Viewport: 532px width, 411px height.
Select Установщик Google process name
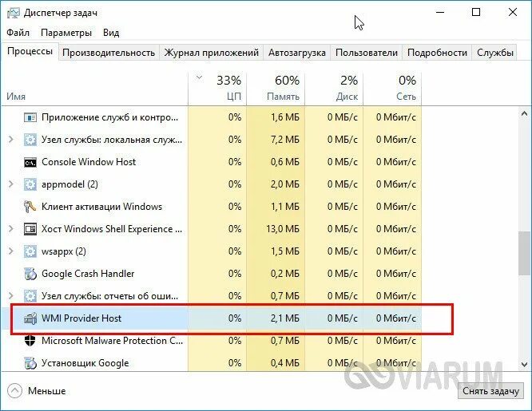tap(85, 363)
